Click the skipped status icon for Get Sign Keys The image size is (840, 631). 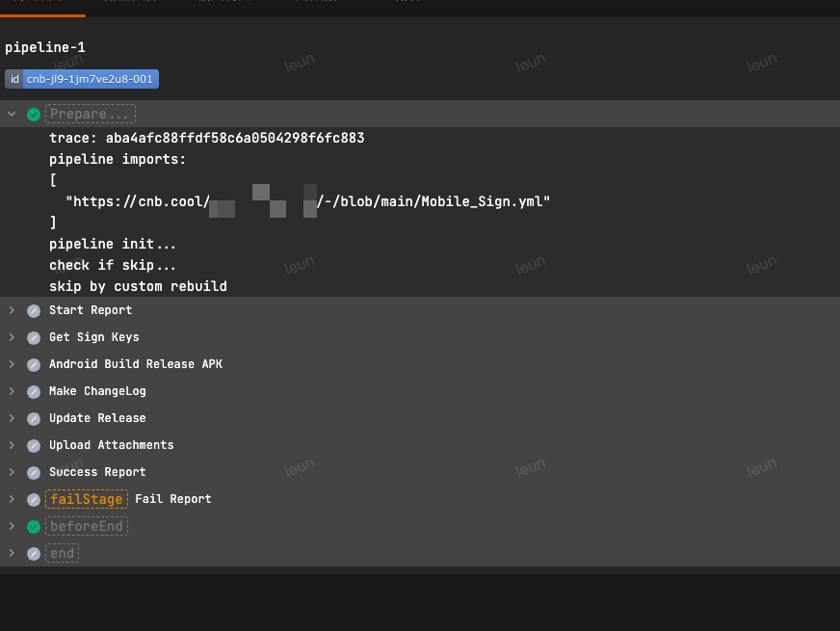coord(34,338)
